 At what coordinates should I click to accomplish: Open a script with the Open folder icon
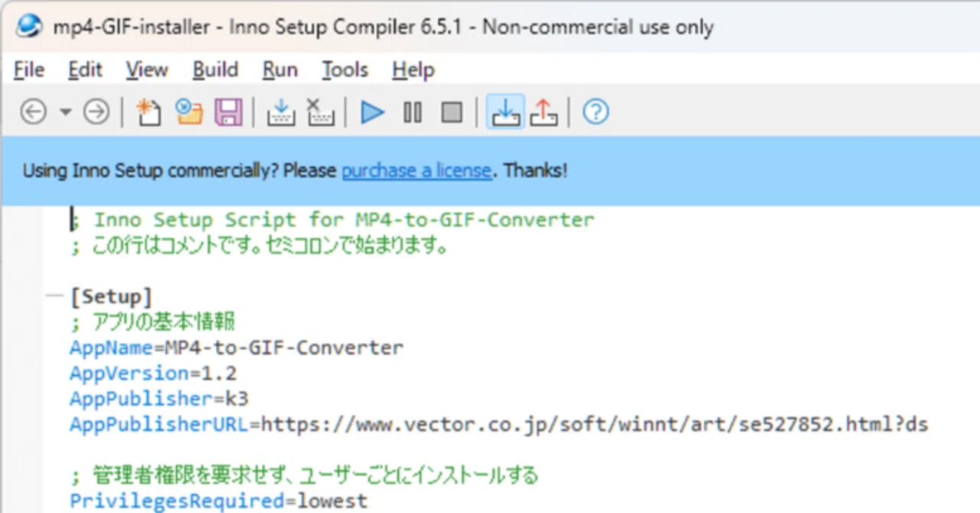pyautogui.click(x=189, y=113)
